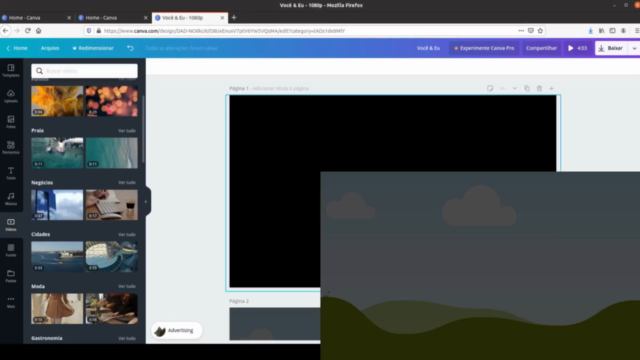Open the Redimensionar menu

coord(93,48)
